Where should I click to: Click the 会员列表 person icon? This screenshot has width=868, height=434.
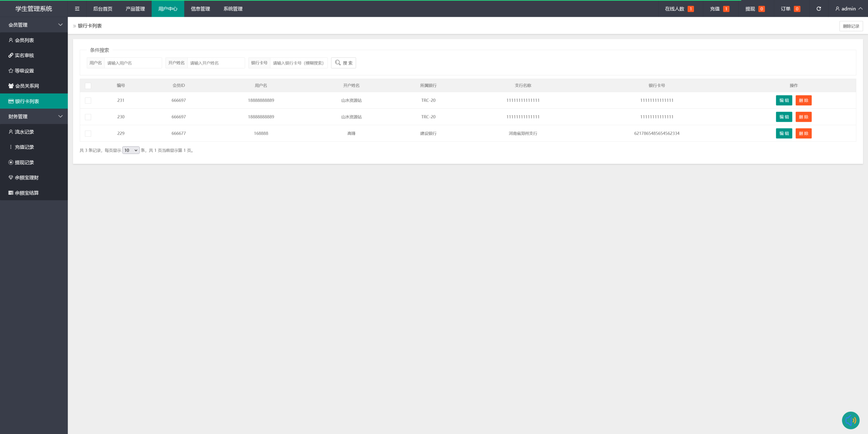point(11,40)
